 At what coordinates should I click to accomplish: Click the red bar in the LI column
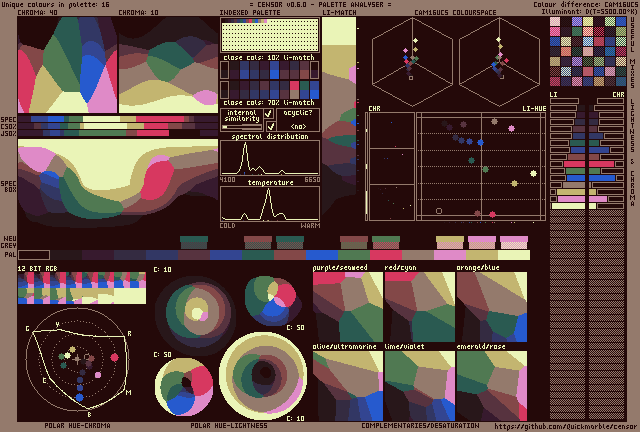(x=574, y=164)
